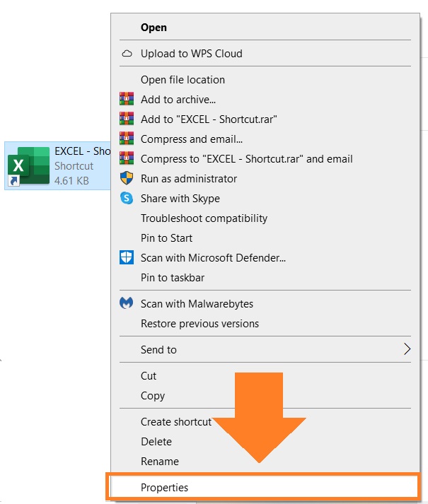Viewport: 428px width, 504px height.
Task: Click the Skype icon in the menu
Action: pos(127,198)
